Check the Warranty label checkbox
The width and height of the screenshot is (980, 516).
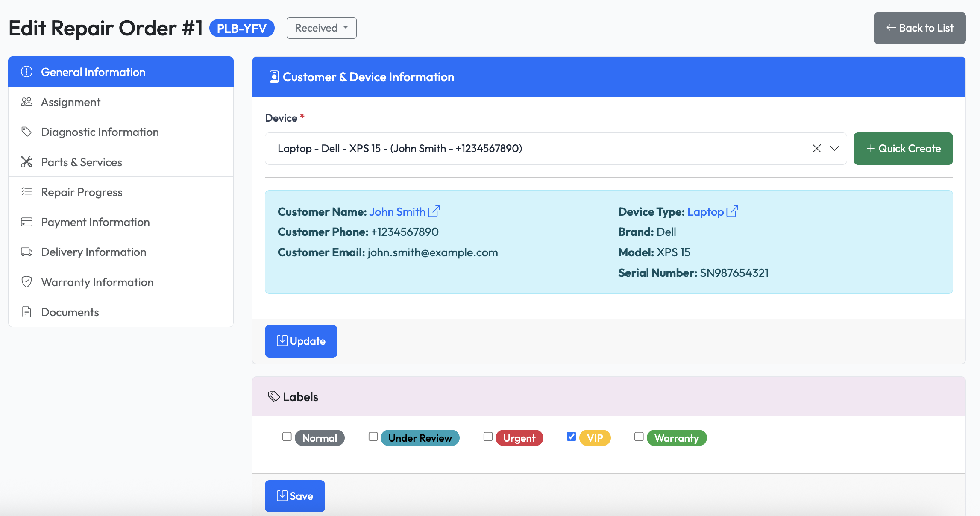coord(639,436)
